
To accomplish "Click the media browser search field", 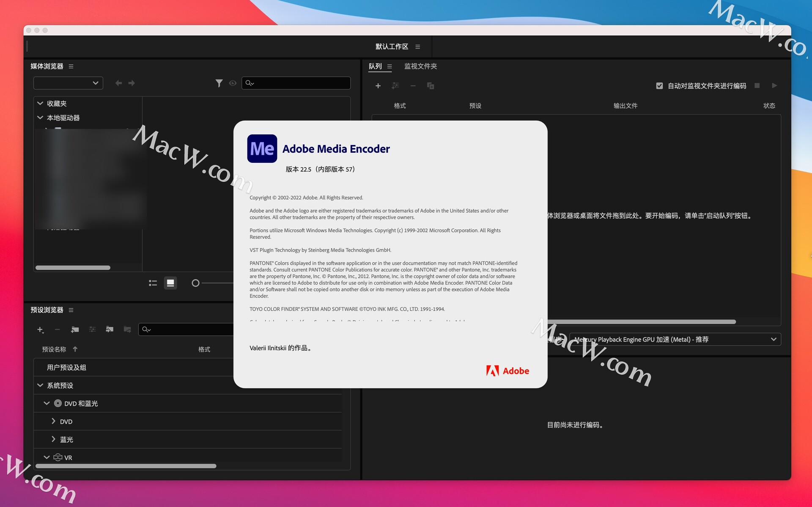I will coord(296,83).
